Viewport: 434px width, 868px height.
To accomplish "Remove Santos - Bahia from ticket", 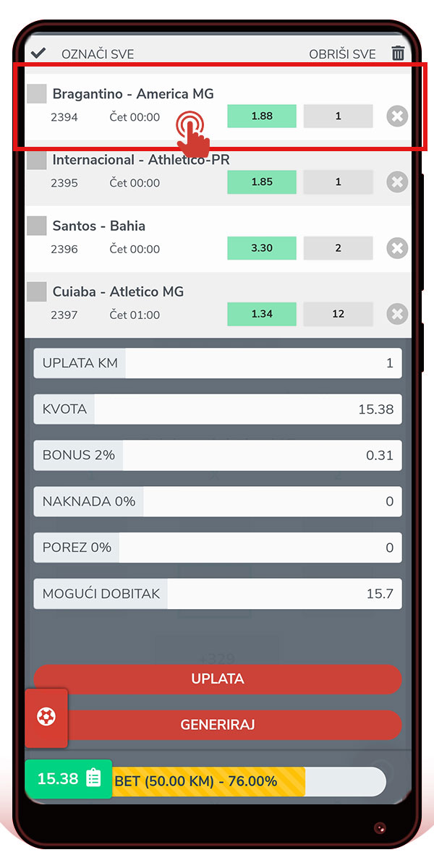I will tap(396, 248).
